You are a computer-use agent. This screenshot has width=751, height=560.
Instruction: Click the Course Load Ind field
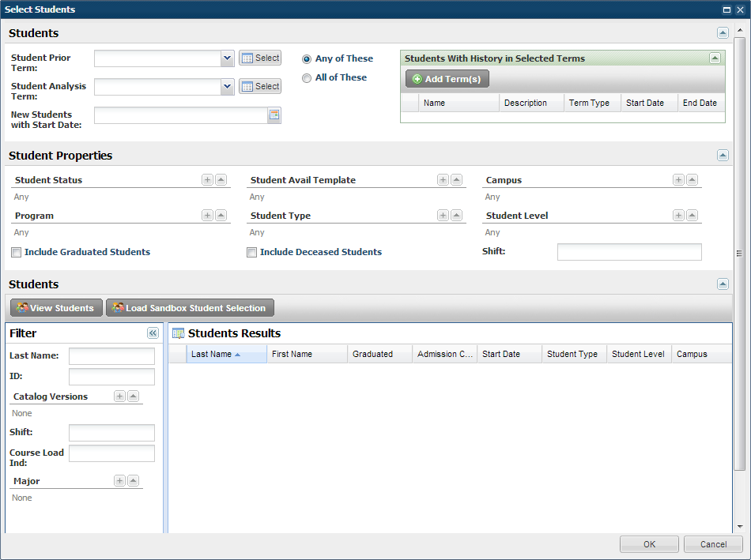click(111, 453)
